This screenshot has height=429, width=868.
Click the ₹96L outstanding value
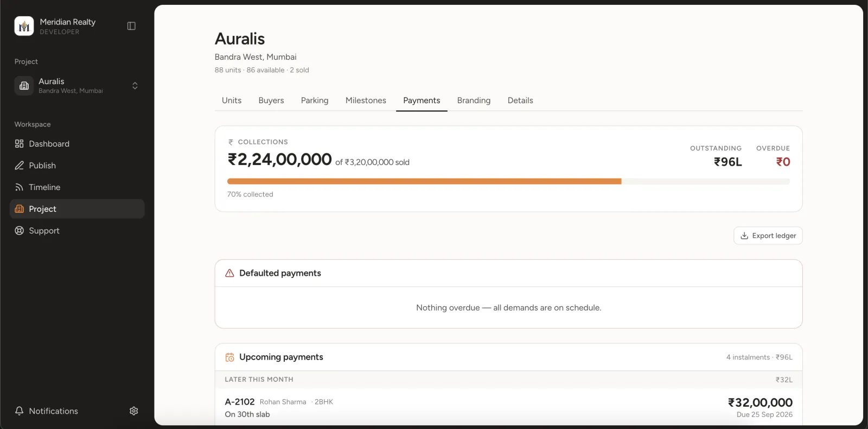coord(728,162)
